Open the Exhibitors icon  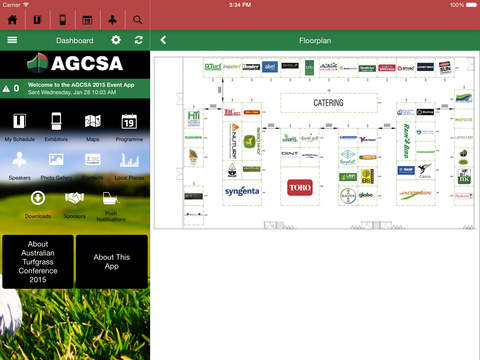(x=56, y=121)
